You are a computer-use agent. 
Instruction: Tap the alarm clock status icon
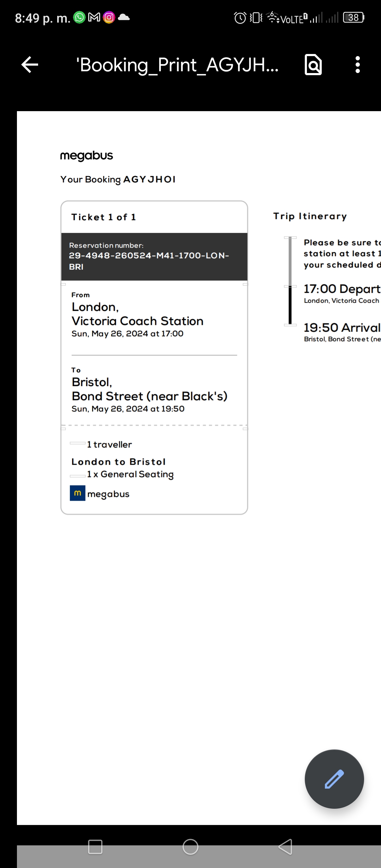pos(240,17)
